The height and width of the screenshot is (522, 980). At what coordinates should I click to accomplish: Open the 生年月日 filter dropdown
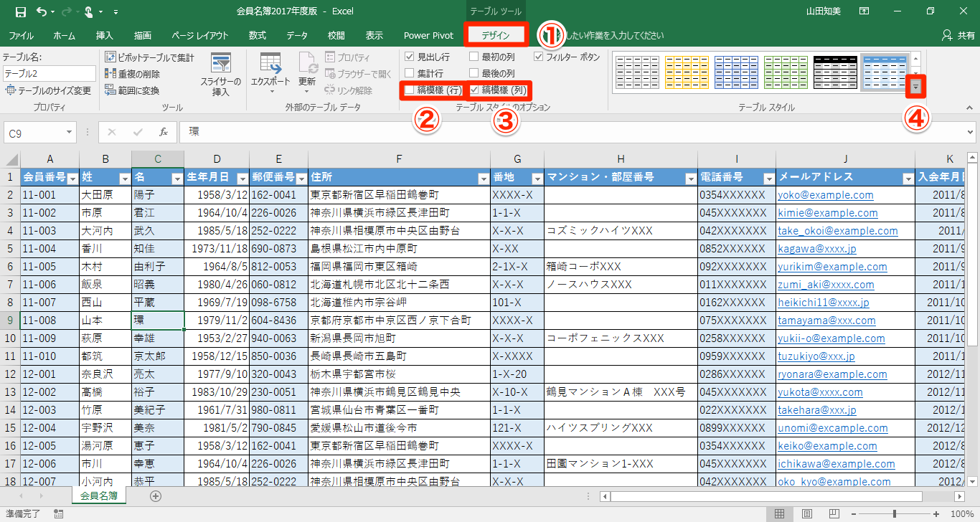(x=242, y=178)
